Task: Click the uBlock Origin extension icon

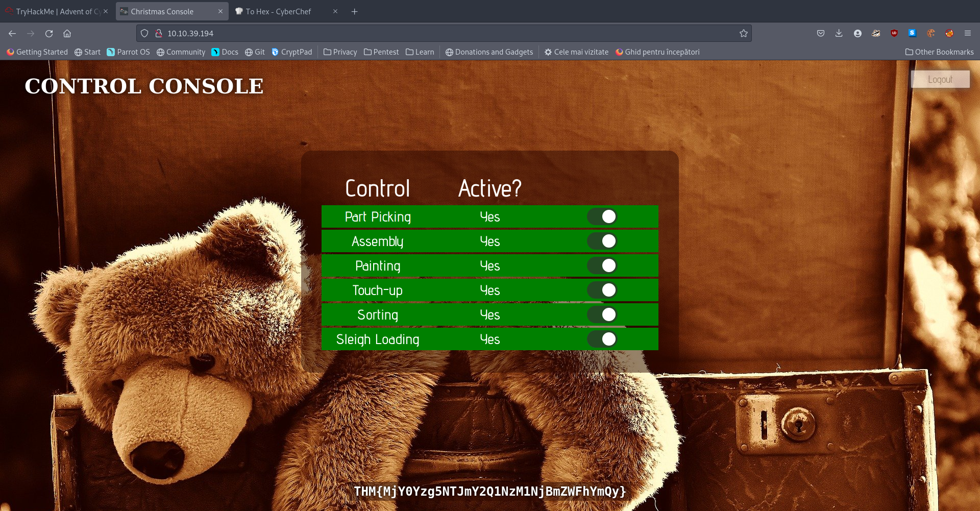Action: [894, 34]
